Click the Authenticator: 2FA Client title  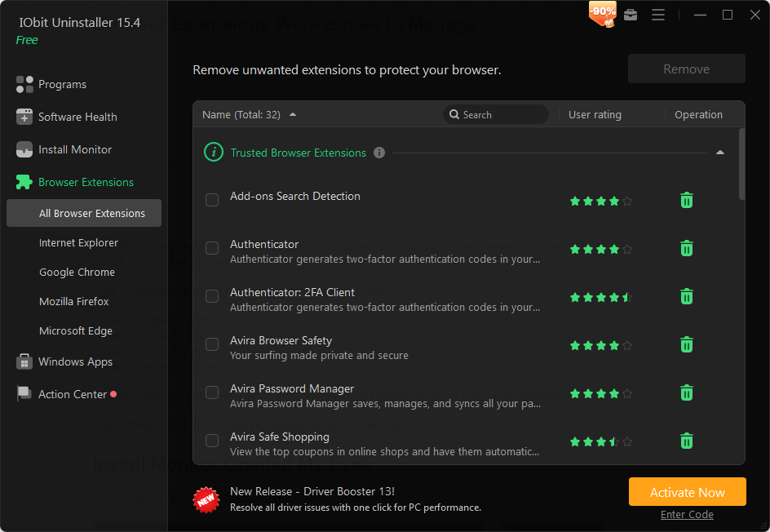coord(292,292)
